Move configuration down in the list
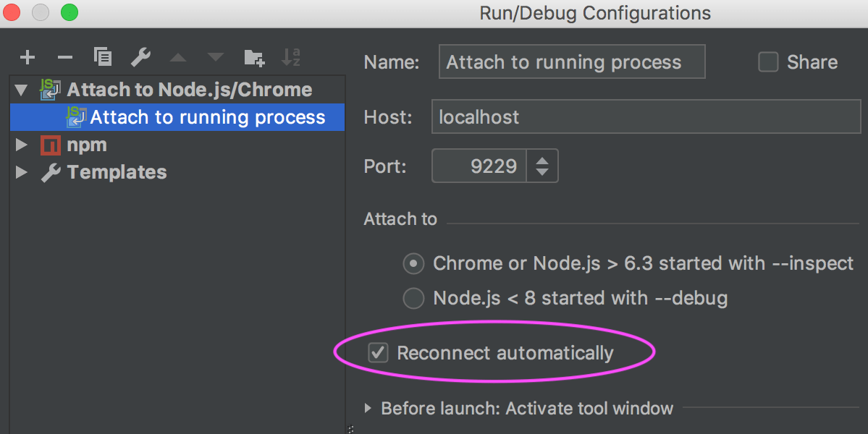The width and height of the screenshot is (868, 434). (x=215, y=56)
